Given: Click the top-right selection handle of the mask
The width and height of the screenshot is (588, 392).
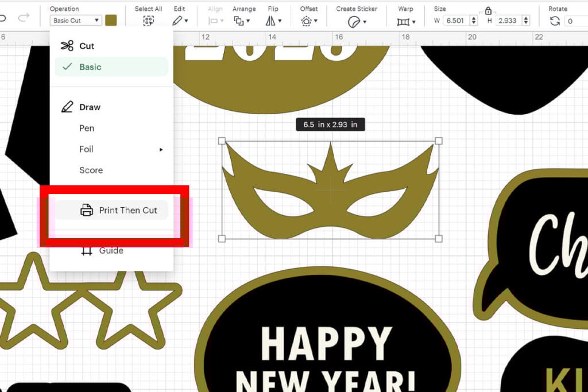Looking at the screenshot, I should point(439,141).
